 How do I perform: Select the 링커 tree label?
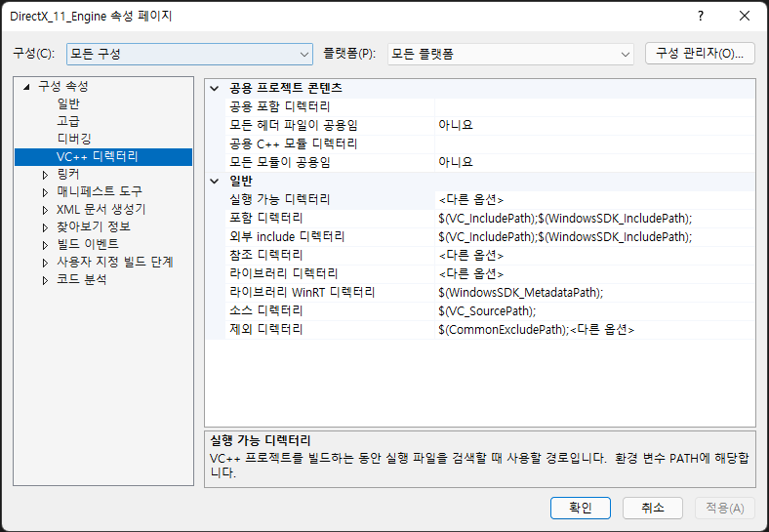[x=68, y=174]
